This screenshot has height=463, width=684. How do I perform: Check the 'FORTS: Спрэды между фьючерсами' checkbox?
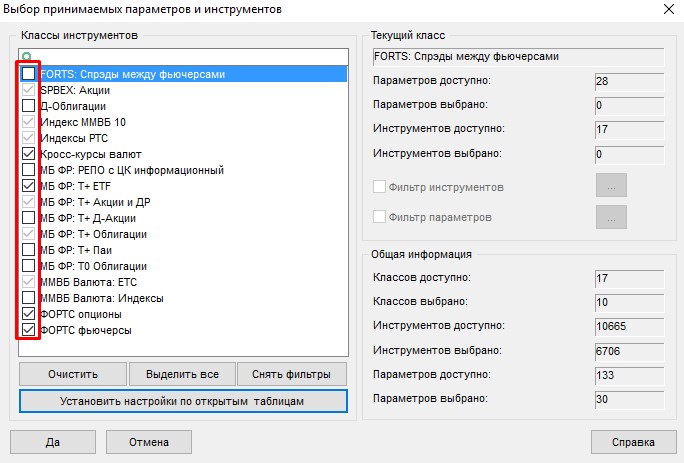point(29,74)
